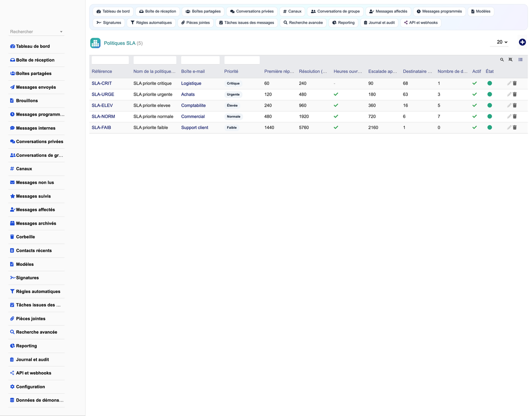Edit the SLA-FAIB row with pencil icon
This screenshot has height=416, width=532.
click(509, 128)
